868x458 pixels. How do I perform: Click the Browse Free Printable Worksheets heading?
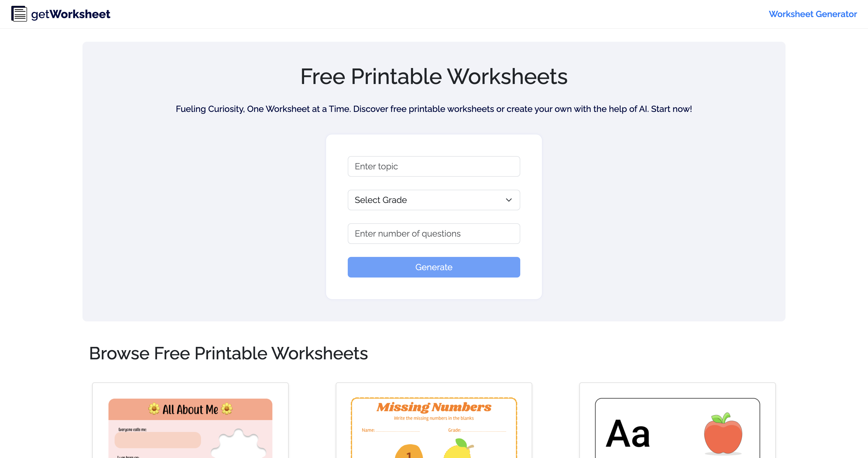pyautogui.click(x=228, y=353)
